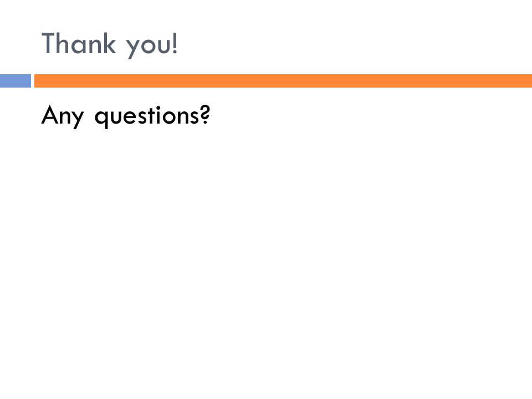The image size is (532, 399).
Task: Click the "Any questions?" body text
Action: tap(126, 116)
